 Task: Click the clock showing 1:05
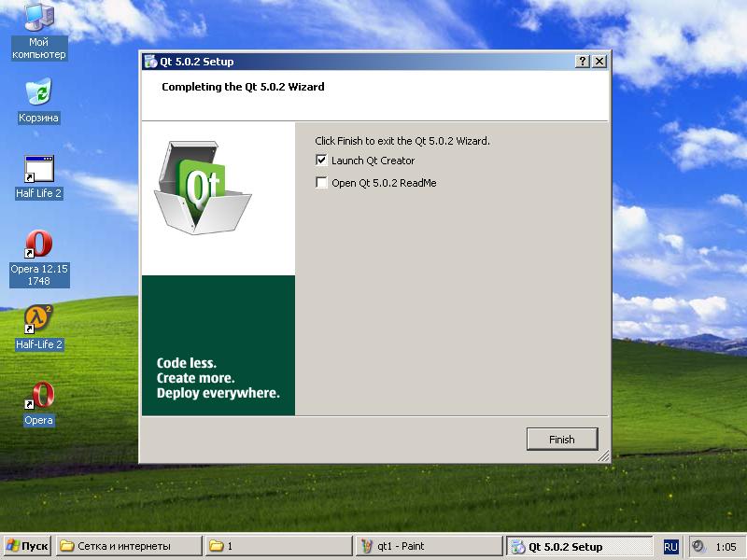point(726,547)
